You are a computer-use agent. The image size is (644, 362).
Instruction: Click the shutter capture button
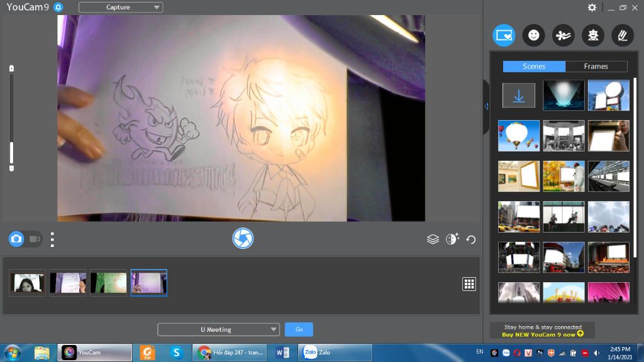243,238
